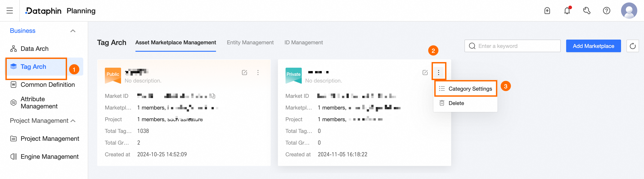The height and width of the screenshot is (179, 644).
Task: Edit the Private marketplace card
Action: 425,72
